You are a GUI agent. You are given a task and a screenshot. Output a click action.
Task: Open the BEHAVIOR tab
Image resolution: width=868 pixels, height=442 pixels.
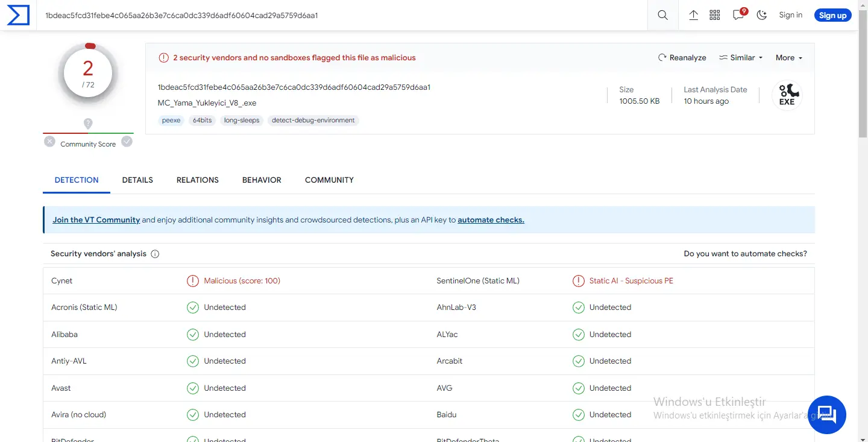tap(262, 180)
